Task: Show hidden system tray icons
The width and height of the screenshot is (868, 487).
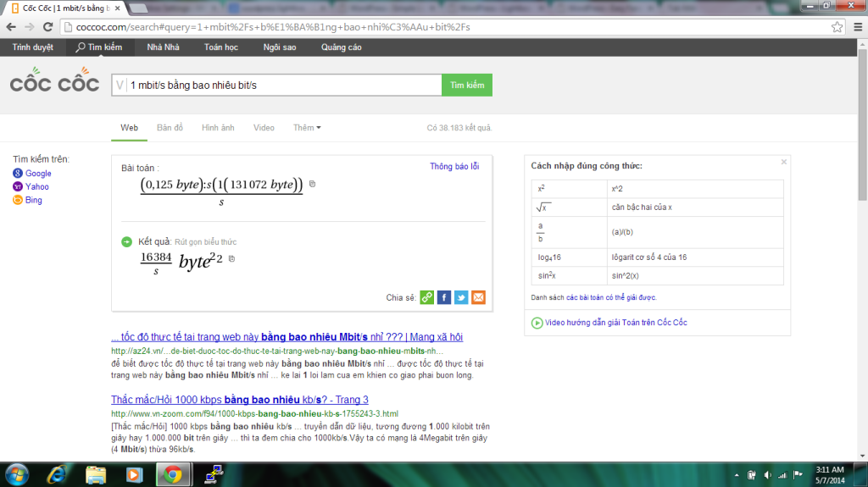Action: [x=737, y=475]
